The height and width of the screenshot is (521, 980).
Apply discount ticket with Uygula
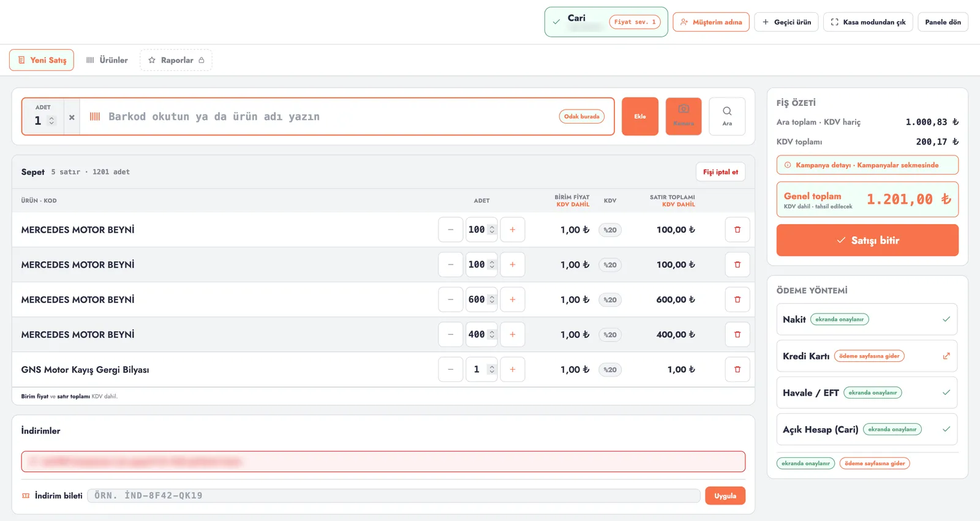point(725,496)
